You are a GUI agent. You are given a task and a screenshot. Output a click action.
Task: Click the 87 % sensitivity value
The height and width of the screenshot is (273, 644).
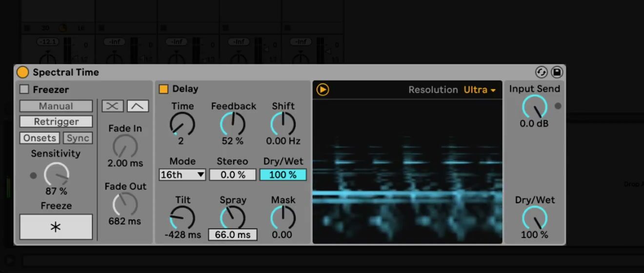click(57, 191)
